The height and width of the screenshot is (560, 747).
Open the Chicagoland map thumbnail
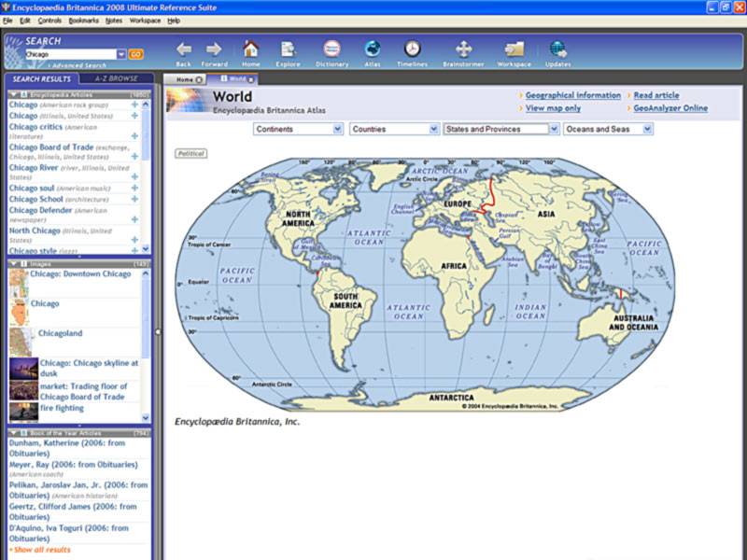[x=21, y=342]
